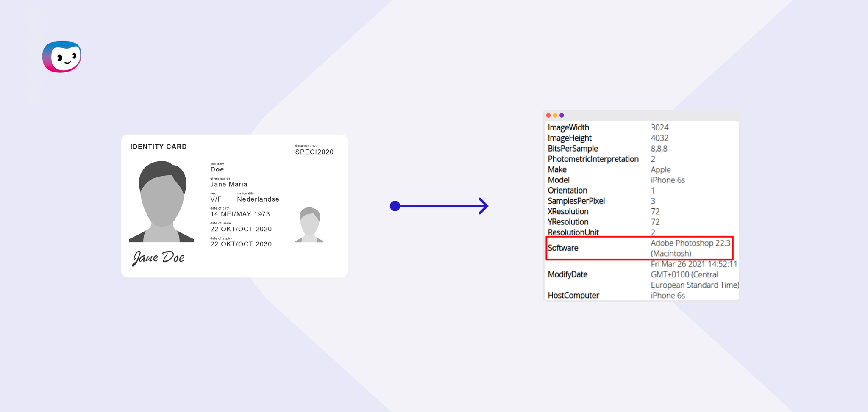
Task: Click the 'Fri Mar 26 2021 14:52:11' date value
Action: 694,264
